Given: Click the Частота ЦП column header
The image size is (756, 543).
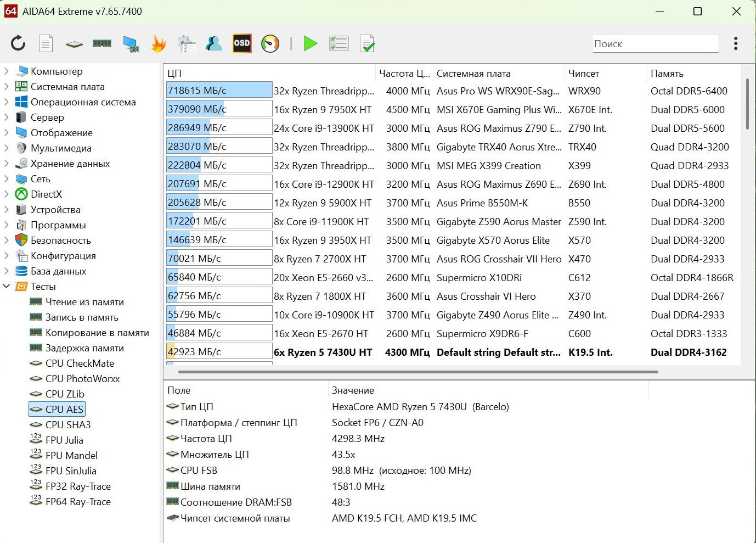Looking at the screenshot, I should [x=404, y=74].
